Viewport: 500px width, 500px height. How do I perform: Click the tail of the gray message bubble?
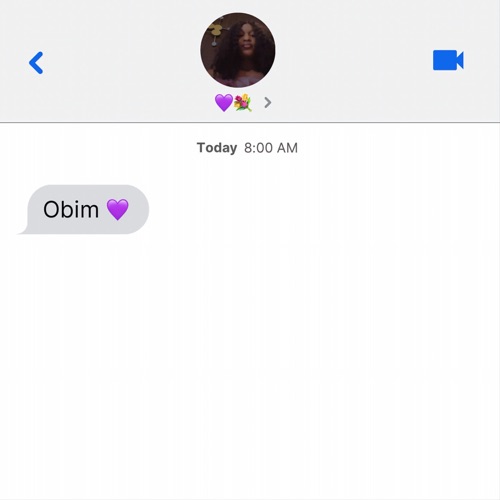23,231
